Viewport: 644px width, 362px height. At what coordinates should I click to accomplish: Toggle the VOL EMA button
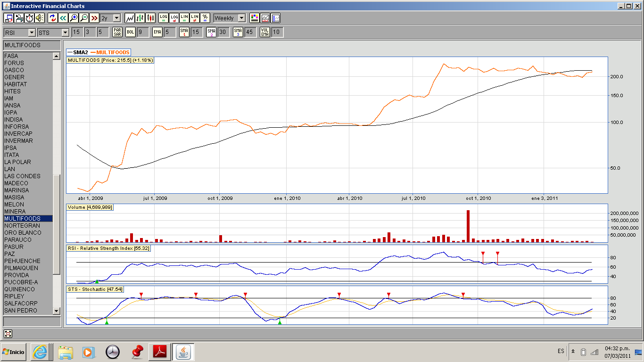pyautogui.click(x=264, y=32)
